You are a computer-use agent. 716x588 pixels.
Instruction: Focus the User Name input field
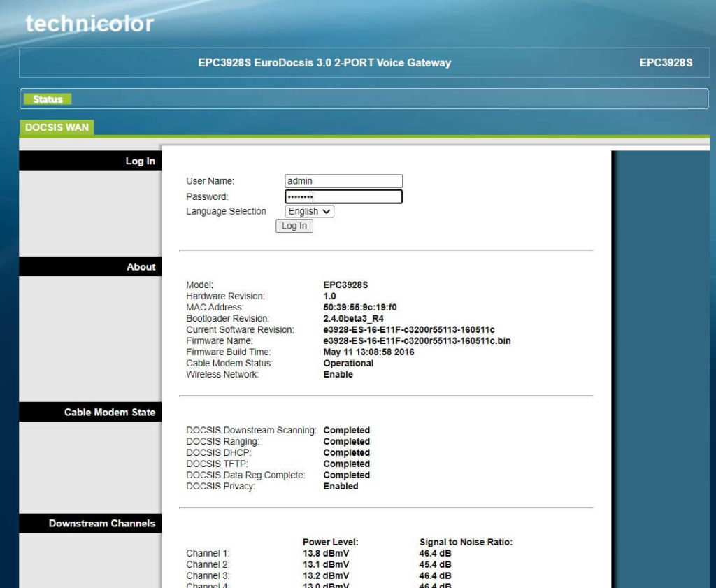(343, 181)
